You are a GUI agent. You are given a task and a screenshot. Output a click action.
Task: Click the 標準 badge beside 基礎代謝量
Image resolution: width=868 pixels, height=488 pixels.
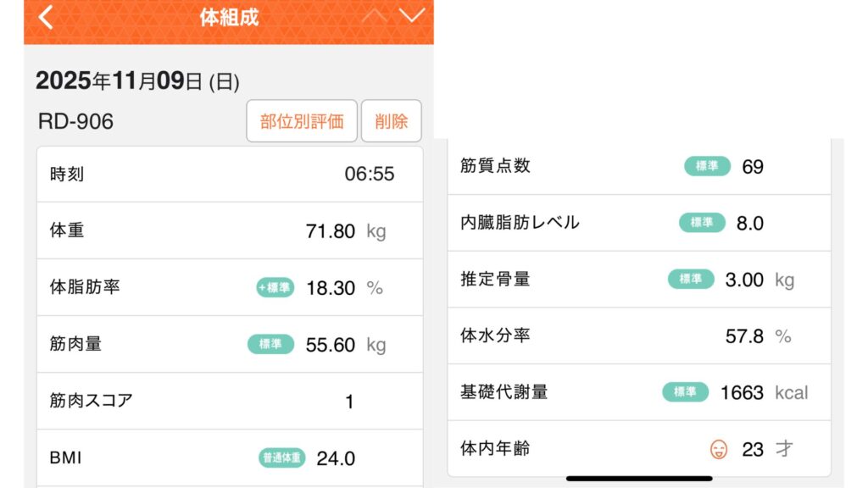[685, 392]
